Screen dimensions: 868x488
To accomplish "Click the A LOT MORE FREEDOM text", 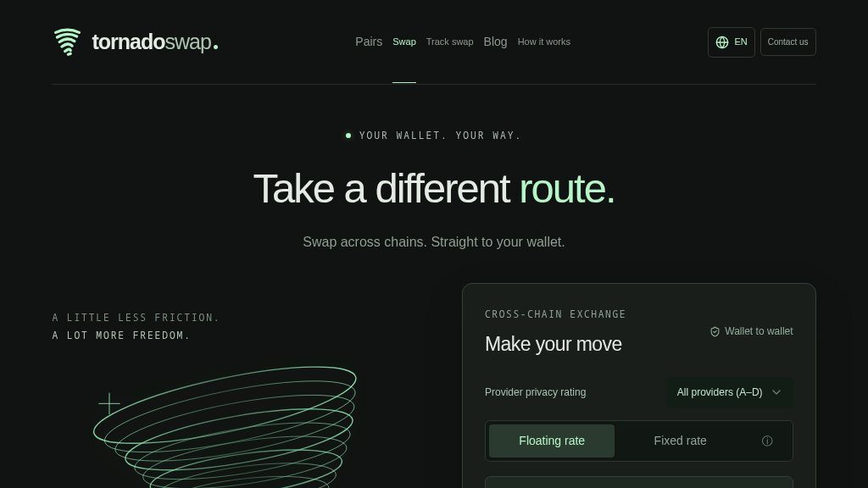I will point(121,335).
